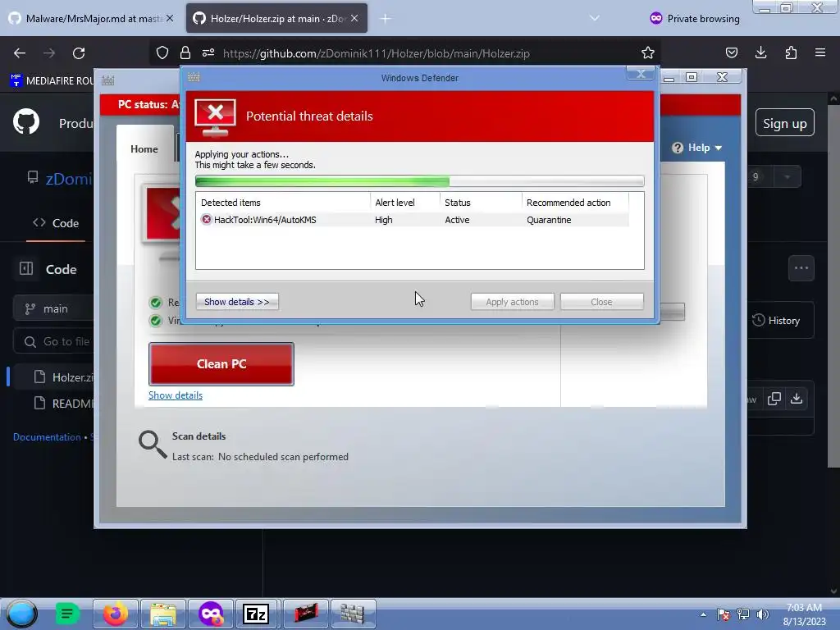
Task: Click the GitHub Sign up button
Action: tap(785, 123)
